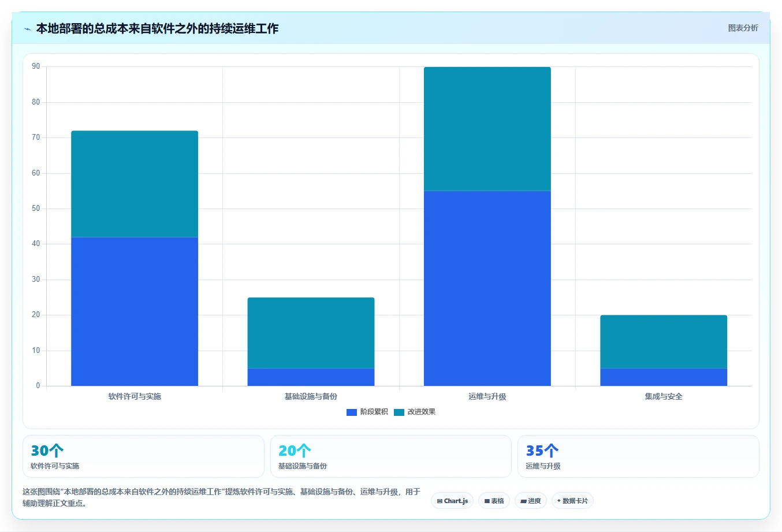Click the teal 改进效果 legend color box
Viewport: 782px width, 532px height.
tap(399, 412)
